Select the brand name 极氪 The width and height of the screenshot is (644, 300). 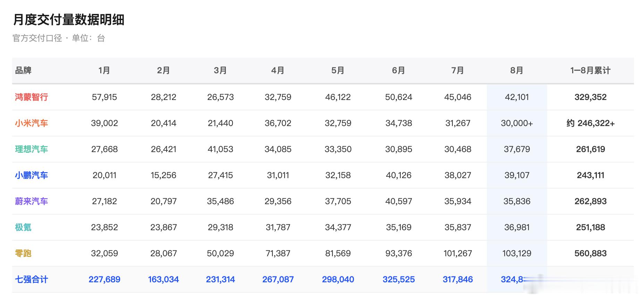pyautogui.click(x=23, y=227)
